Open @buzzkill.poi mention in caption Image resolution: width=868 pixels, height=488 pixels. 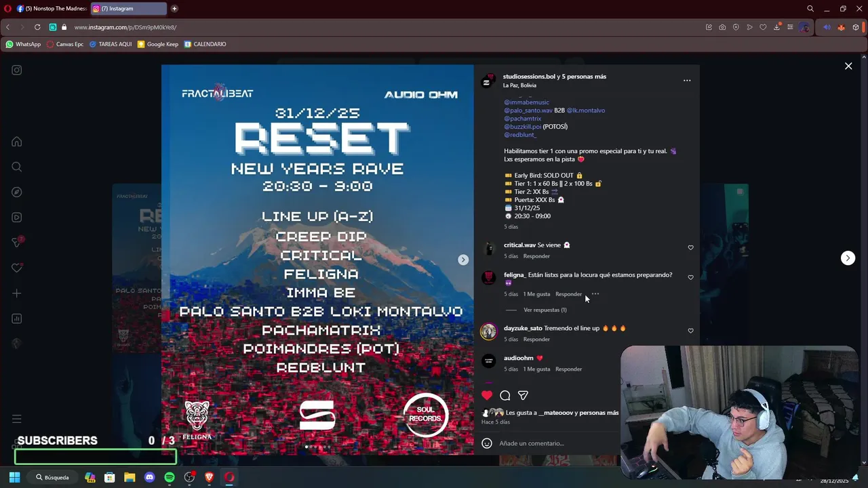[522, 127]
